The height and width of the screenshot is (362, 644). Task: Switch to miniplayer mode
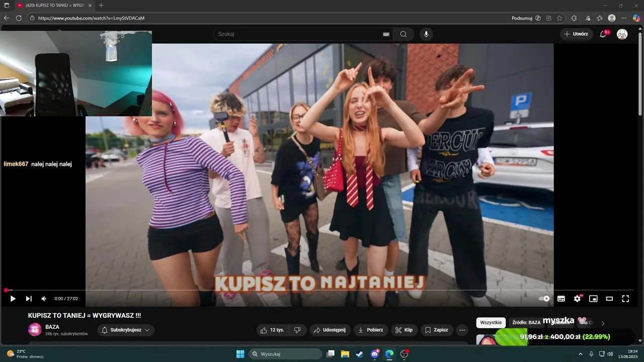point(593,299)
